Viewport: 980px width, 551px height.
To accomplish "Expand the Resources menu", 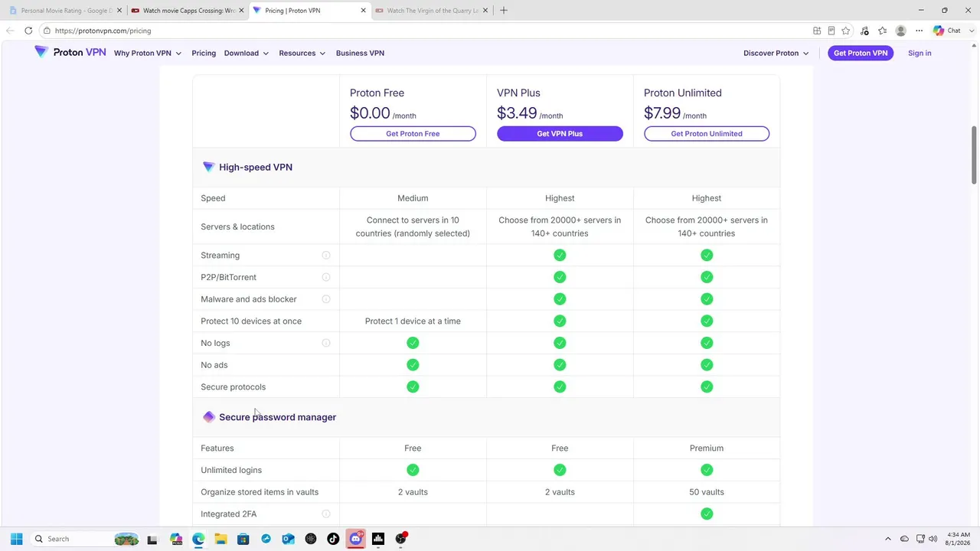I will (x=302, y=53).
